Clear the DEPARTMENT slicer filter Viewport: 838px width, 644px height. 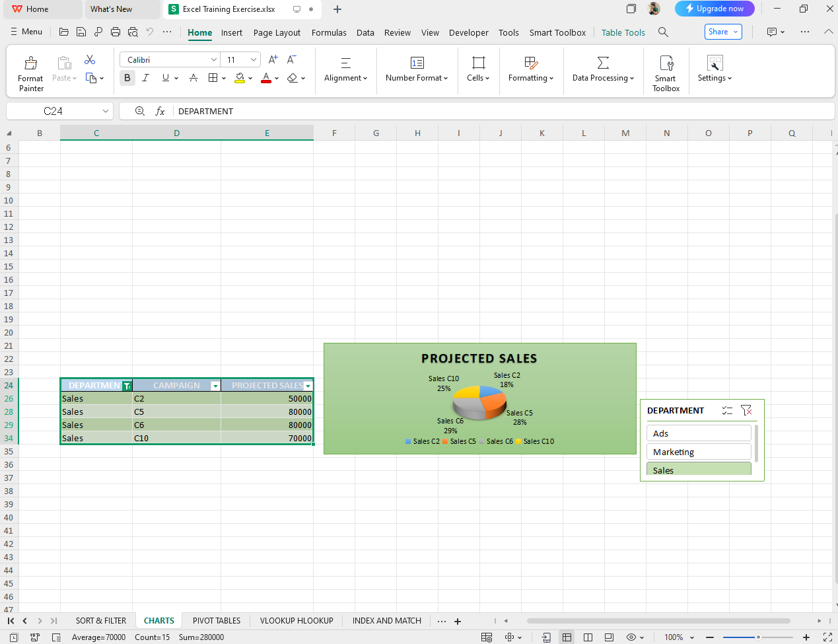pyautogui.click(x=747, y=410)
